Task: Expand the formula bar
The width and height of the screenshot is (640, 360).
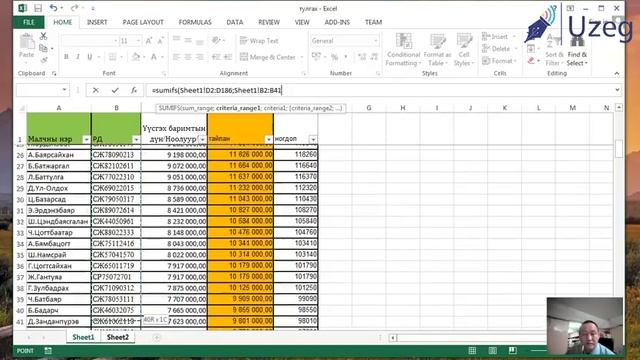Action: click(x=617, y=90)
